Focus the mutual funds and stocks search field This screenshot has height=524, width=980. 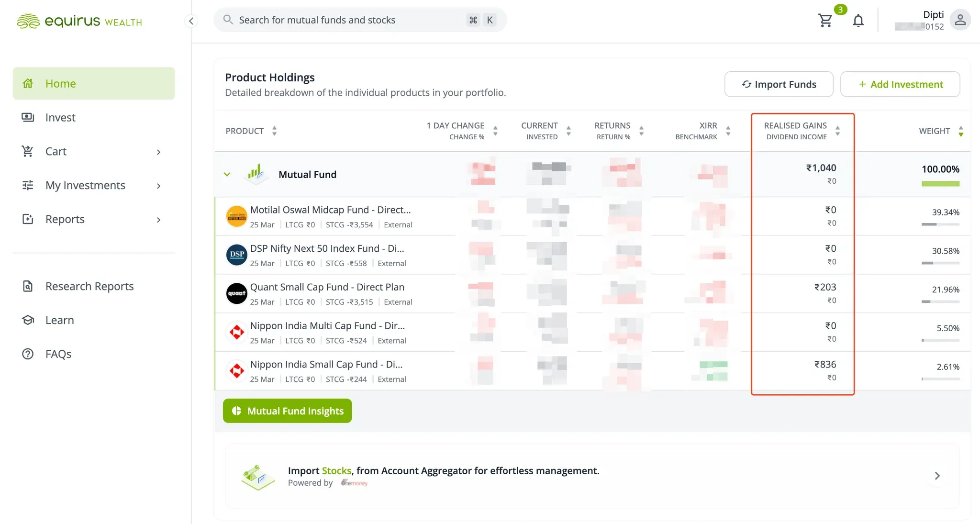[x=360, y=20]
